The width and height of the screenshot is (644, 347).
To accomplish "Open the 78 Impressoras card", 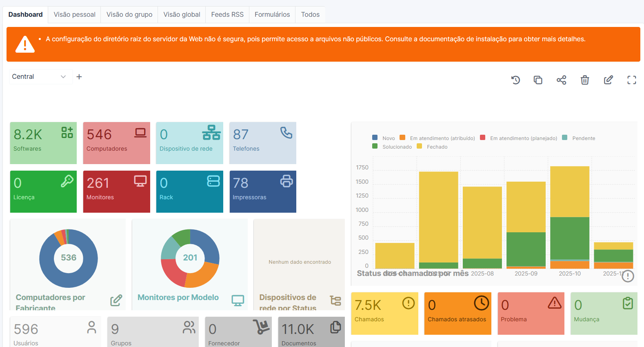I will click(262, 191).
